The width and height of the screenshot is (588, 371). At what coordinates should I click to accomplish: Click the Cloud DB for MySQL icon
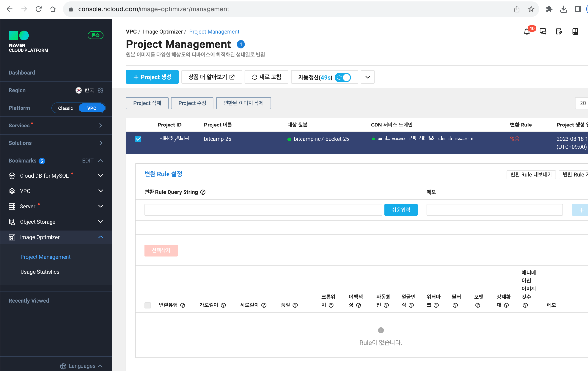(12, 176)
